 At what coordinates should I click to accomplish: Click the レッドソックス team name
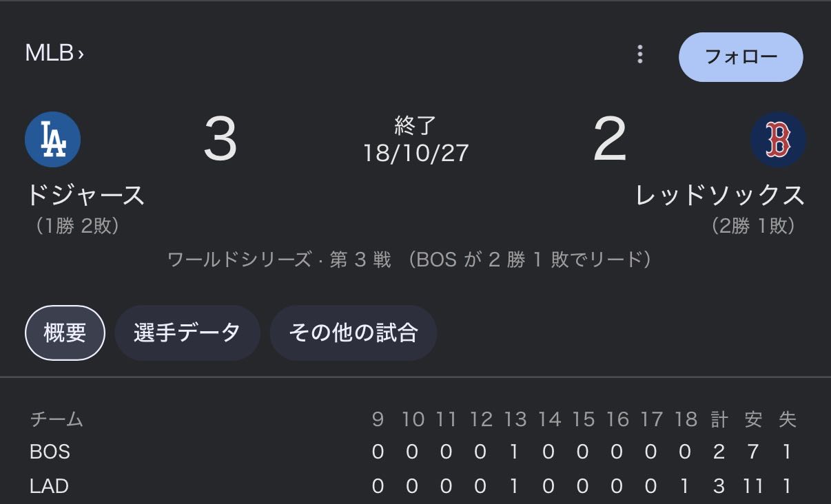pos(720,195)
